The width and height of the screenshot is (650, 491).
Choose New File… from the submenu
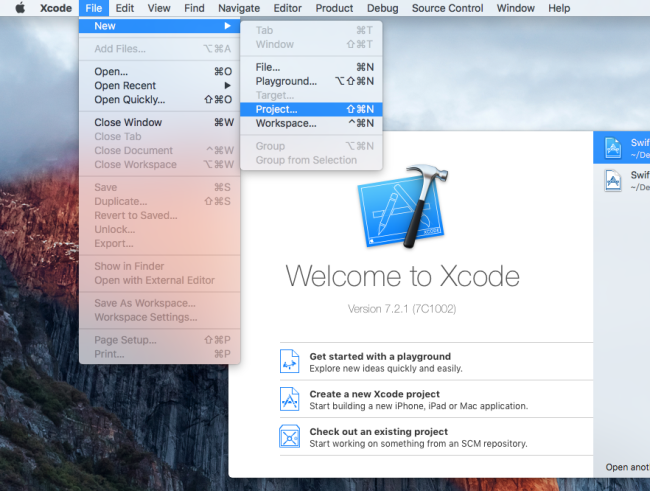pos(311,67)
